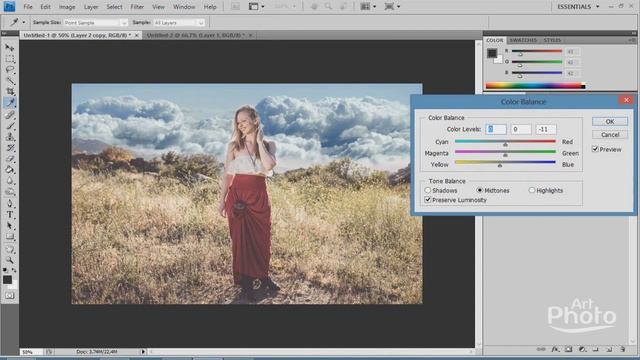Screen dimensions: 640x360
Task: Click the delete layer trash icon
Action: [x=622, y=349]
